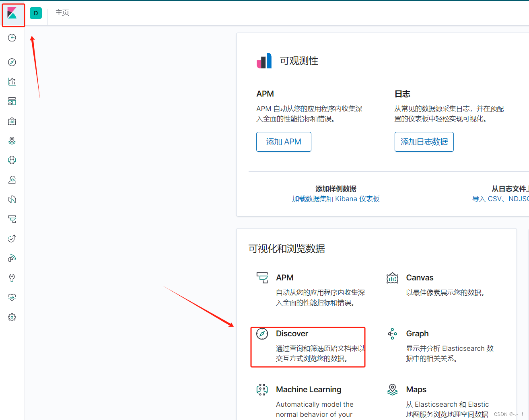The image size is (529, 420).
Task: Click the 可观测性 heading
Action: 299,61
